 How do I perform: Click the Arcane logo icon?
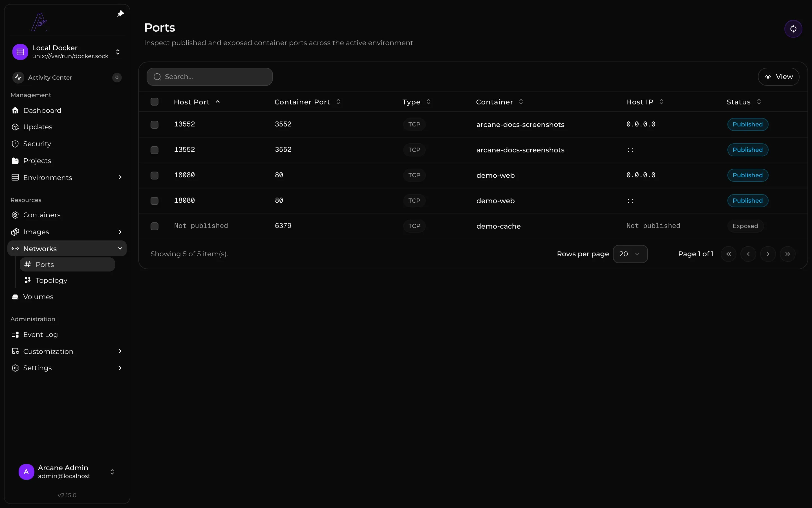coord(39,22)
